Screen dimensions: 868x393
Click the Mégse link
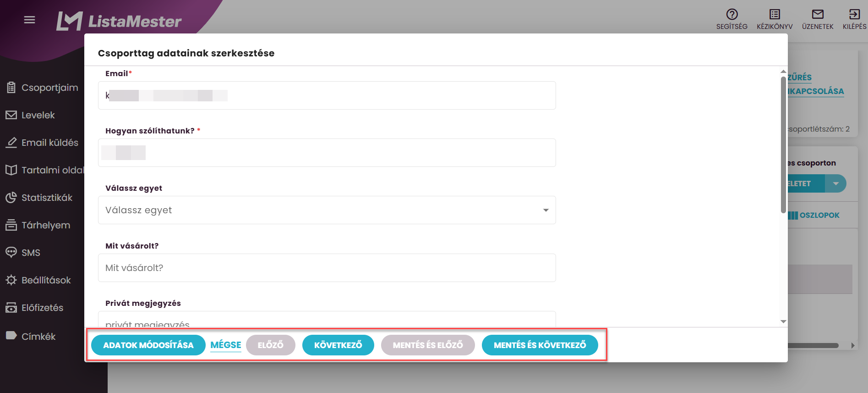(x=226, y=345)
